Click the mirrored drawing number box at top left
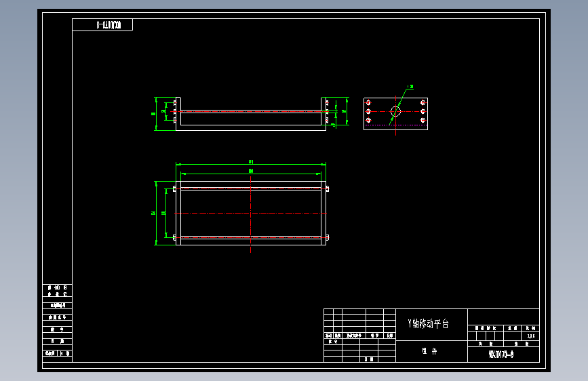Screen dimensions: 588x381 (x=102, y=25)
